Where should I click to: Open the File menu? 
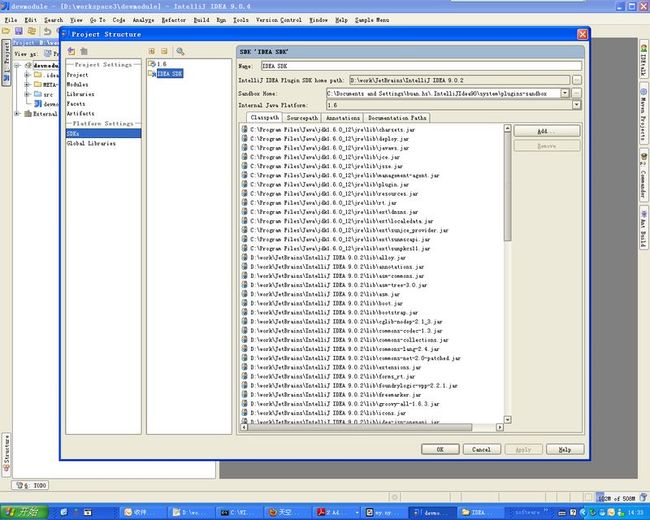click(11, 19)
